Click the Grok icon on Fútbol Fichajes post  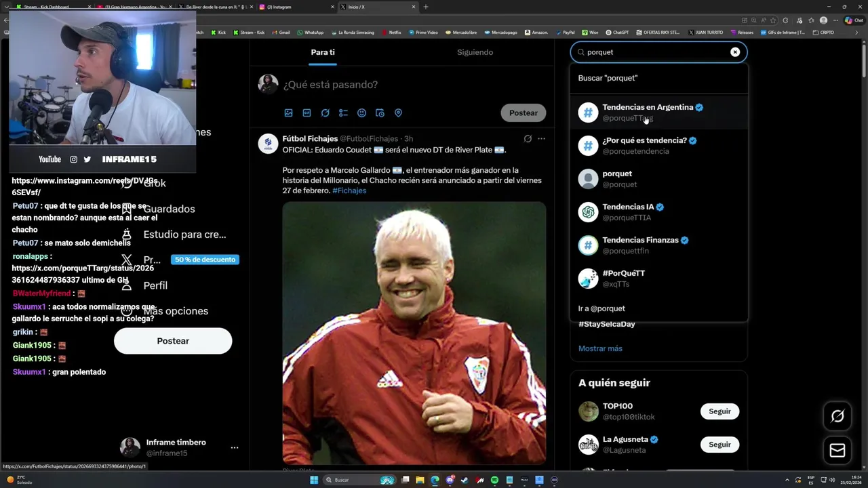tap(528, 139)
